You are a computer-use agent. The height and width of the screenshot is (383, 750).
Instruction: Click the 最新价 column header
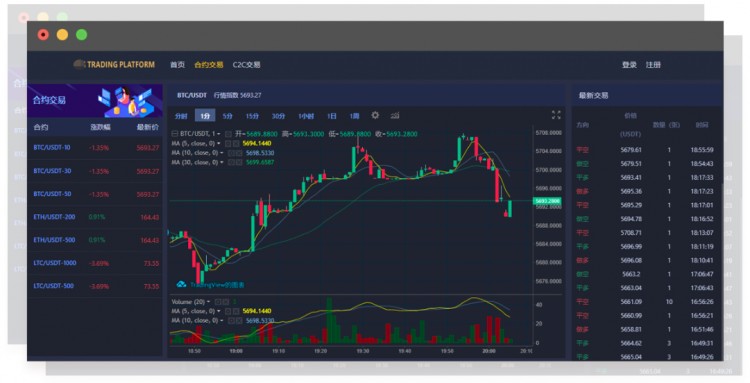point(148,127)
